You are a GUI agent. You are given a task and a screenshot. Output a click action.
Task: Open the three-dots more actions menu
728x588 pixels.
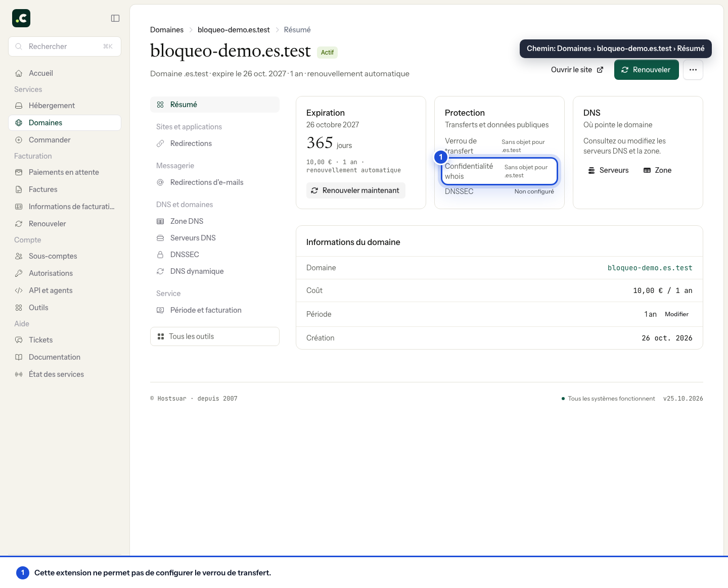(x=693, y=70)
